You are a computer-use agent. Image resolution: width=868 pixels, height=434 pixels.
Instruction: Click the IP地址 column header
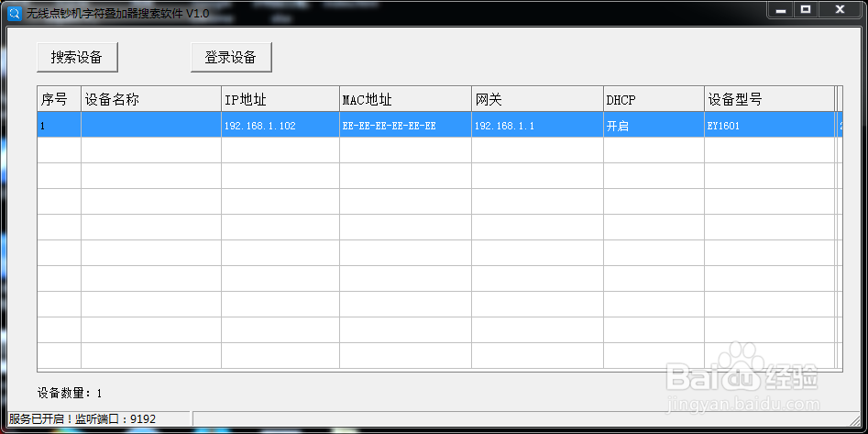(280, 99)
